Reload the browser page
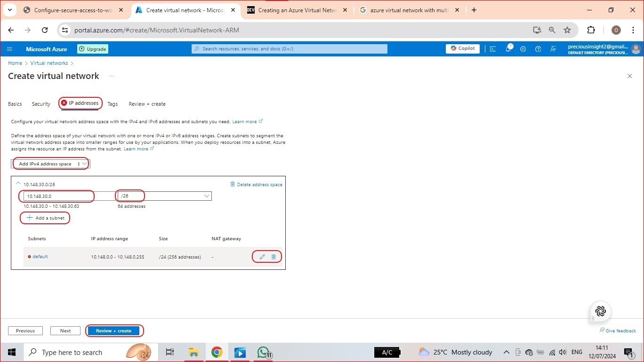644x362 pixels. pos(45,30)
